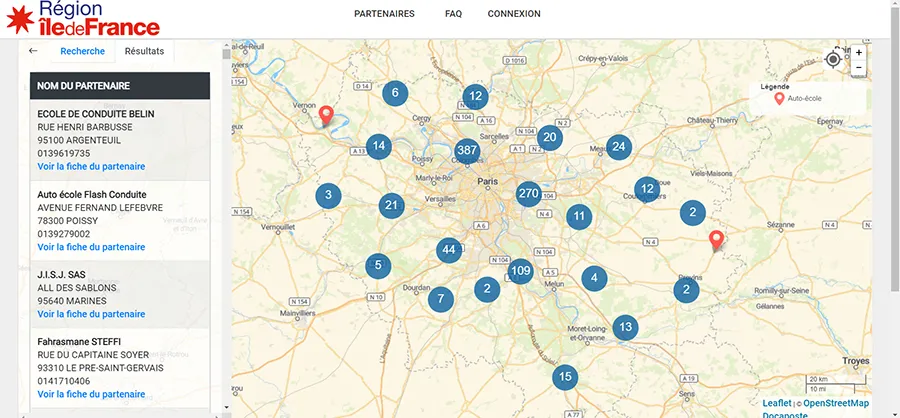Open the PARTENAIRES menu item
Image resolution: width=900 pixels, height=418 pixels.
point(385,14)
